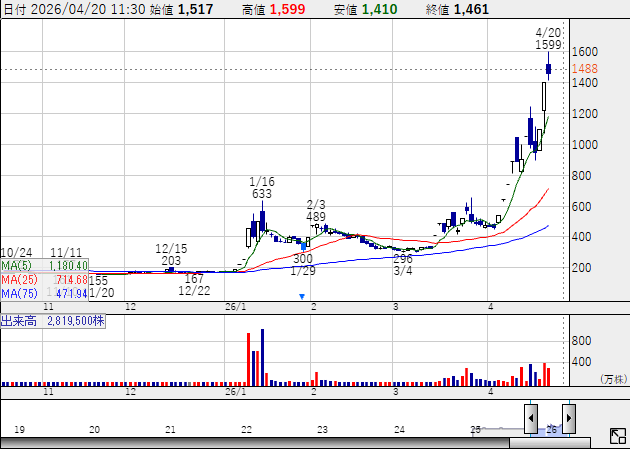
Task: Click year 20 on the range timeline
Action: (94, 430)
